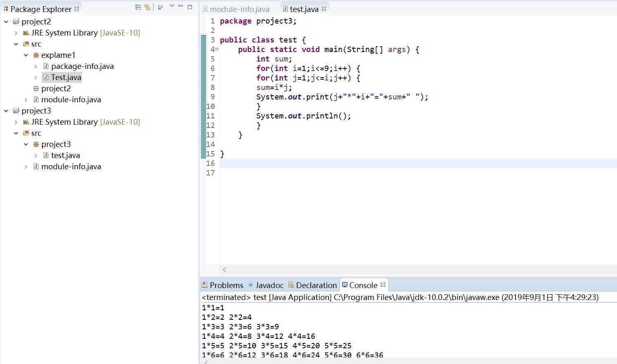Viewport: 617px width, 364px height.
Task: Collapse the project2 tree node
Action: point(6,21)
